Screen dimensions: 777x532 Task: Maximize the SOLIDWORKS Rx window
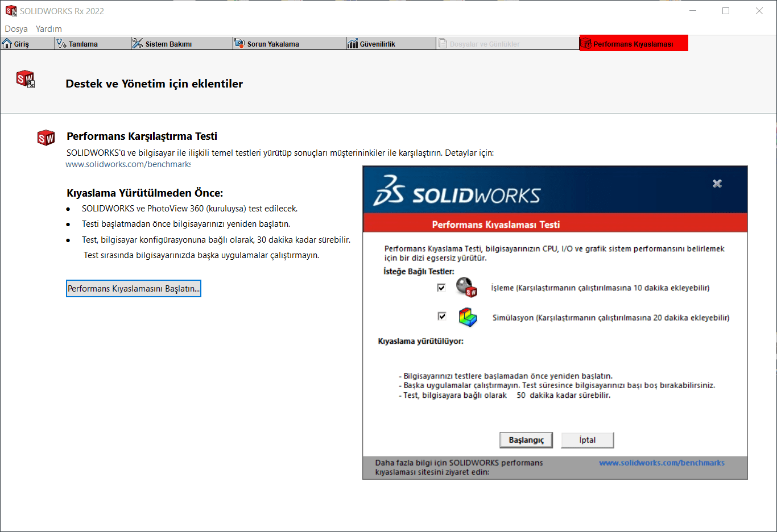tap(726, 11)
